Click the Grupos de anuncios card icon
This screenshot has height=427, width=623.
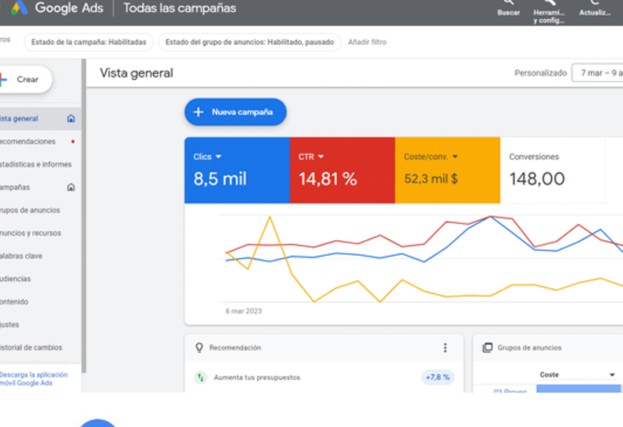click(487, 348)
